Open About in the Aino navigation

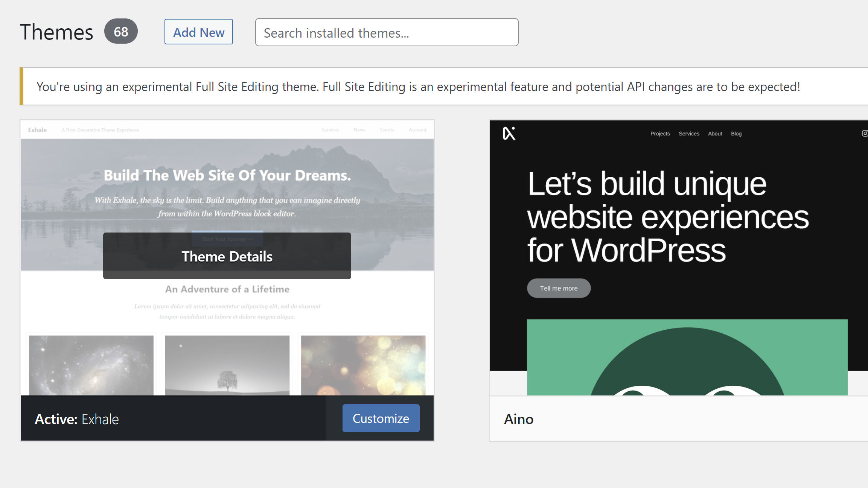(x=715, y=134)
